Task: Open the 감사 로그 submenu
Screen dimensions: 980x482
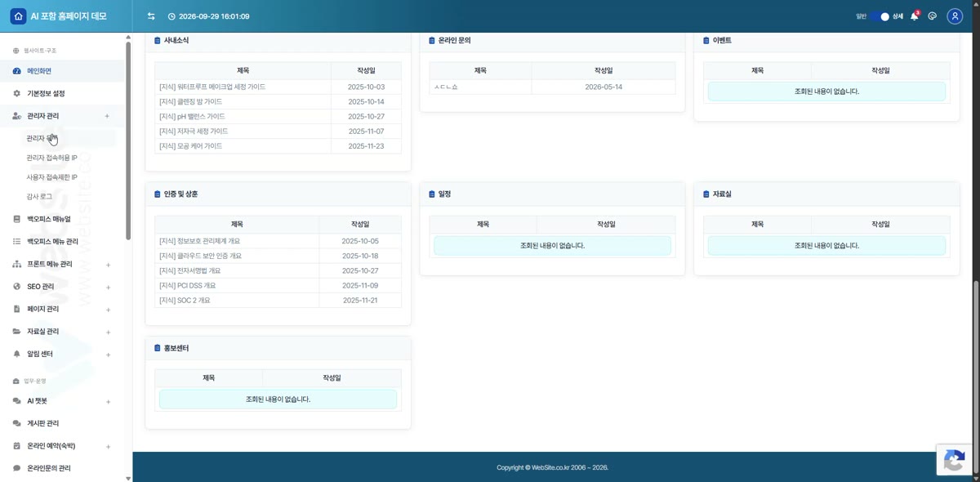Action: pos(39,197)
